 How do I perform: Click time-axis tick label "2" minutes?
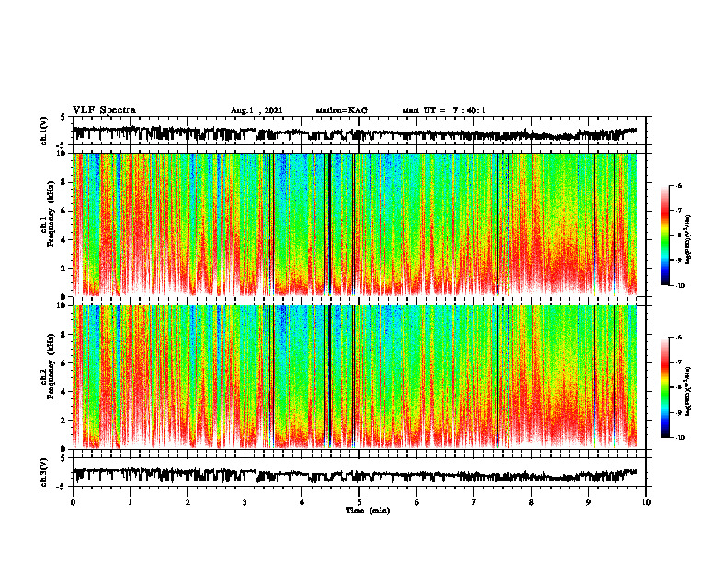[188, 502]
